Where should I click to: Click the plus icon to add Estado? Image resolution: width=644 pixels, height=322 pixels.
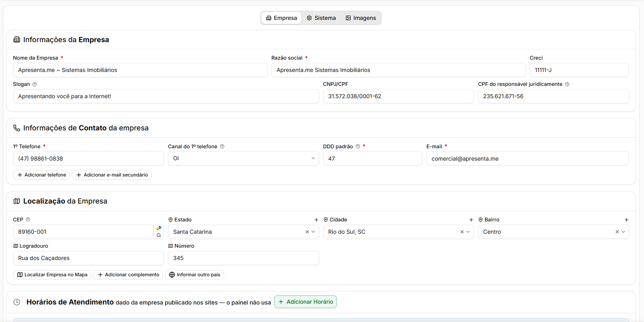[316, 220]
